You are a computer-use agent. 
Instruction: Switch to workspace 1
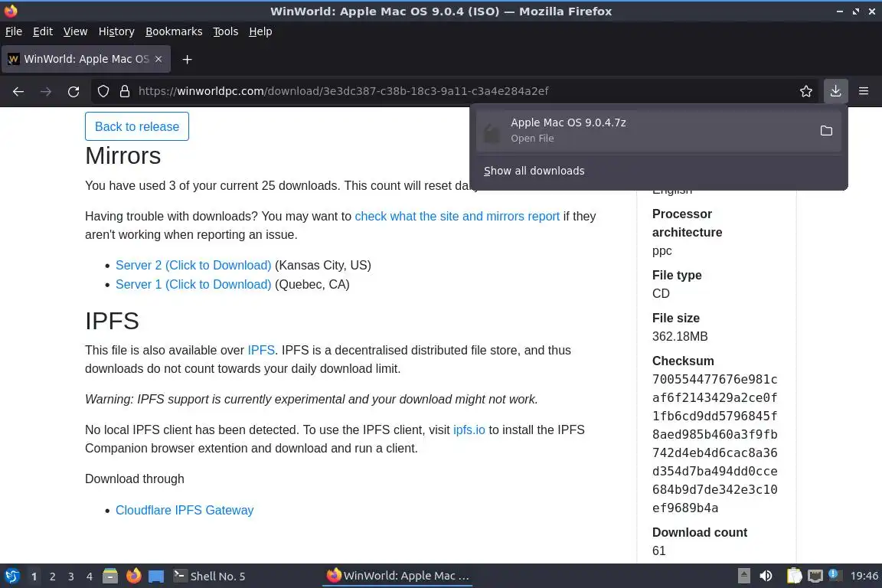[x=34, y=577]
